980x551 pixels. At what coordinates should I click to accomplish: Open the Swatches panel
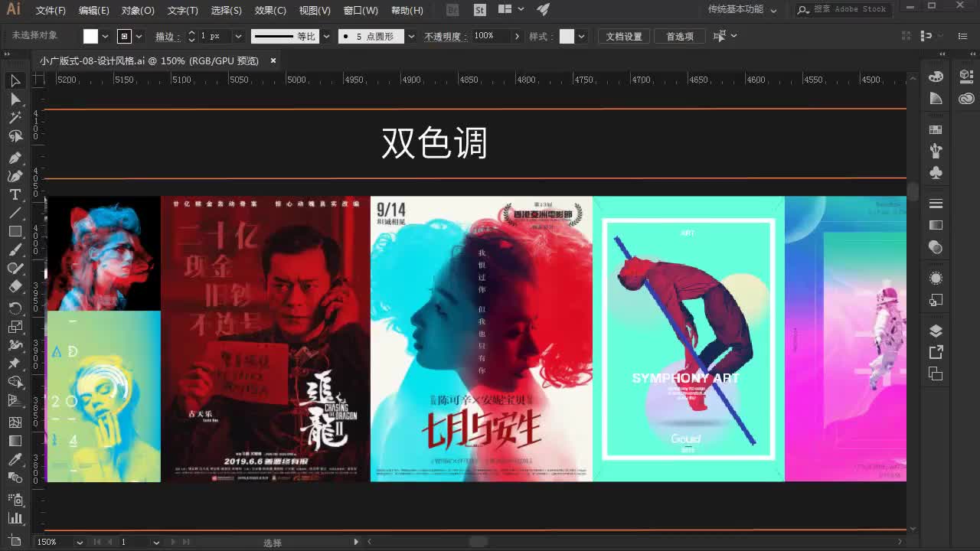coord(936,129)
